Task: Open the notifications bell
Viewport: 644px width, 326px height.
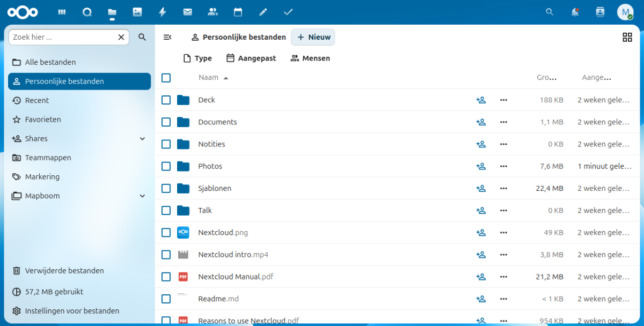Action: pos(575,12)
